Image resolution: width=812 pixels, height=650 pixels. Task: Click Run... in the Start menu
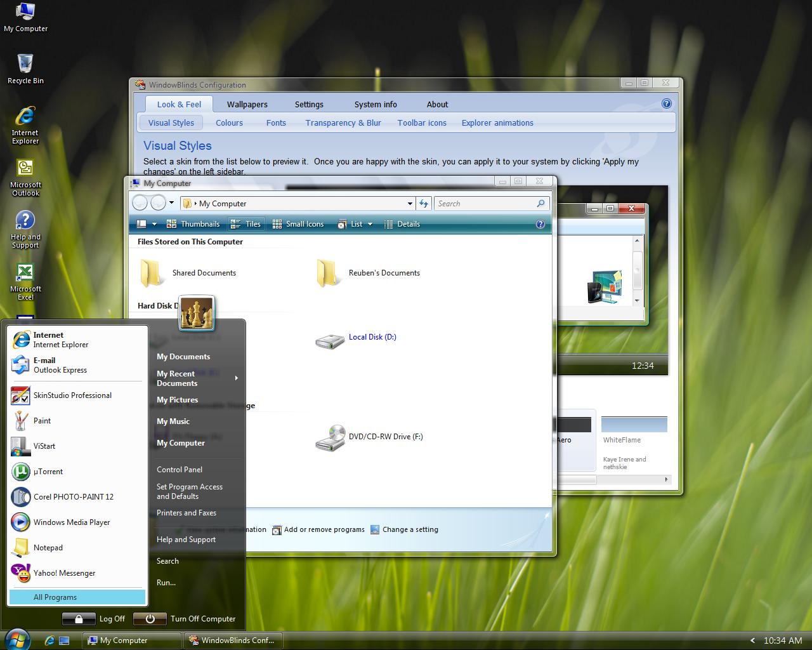point(166,583)
